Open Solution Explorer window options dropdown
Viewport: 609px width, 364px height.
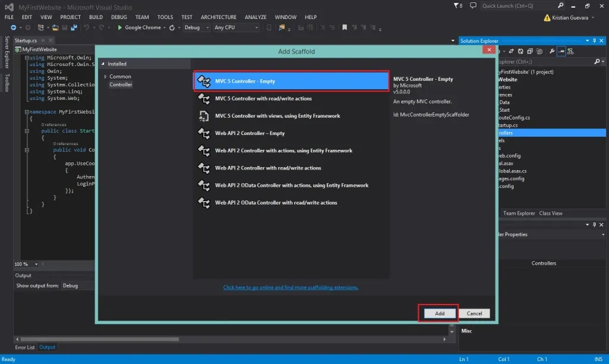[587, 41]
